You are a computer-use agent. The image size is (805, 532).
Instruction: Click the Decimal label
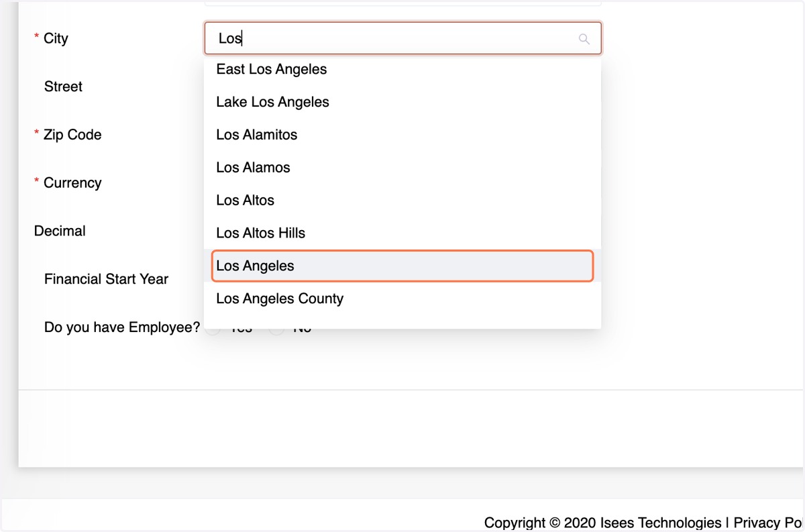click(x=60, y=231)
